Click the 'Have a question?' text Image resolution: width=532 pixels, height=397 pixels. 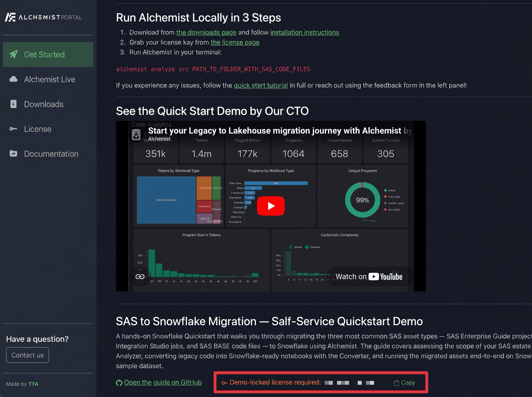point(37,339)
